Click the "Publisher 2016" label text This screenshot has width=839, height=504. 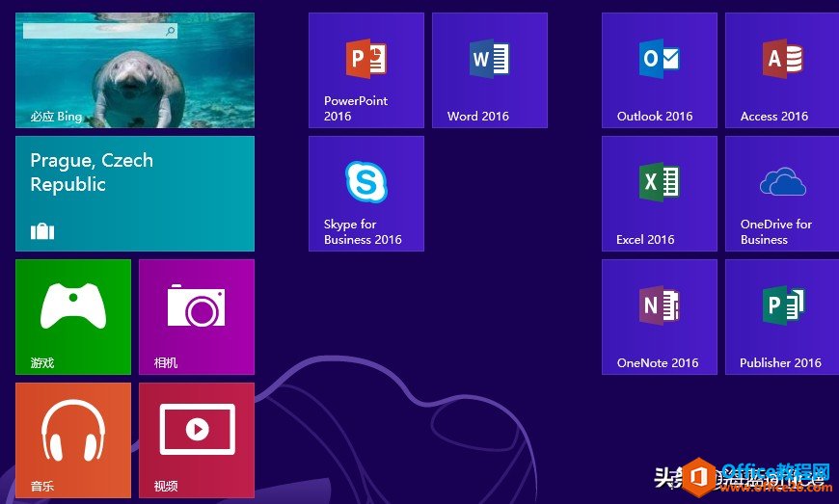click(780, 363)
